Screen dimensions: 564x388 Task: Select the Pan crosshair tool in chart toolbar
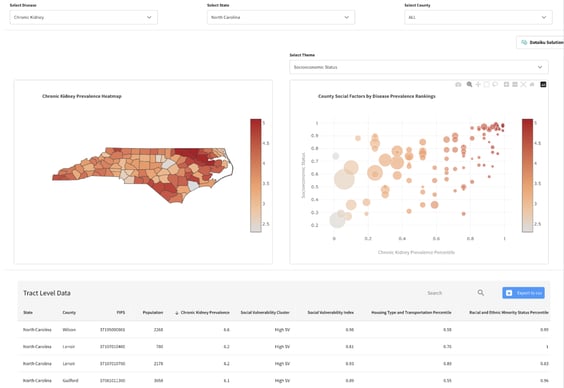(478, 85)
